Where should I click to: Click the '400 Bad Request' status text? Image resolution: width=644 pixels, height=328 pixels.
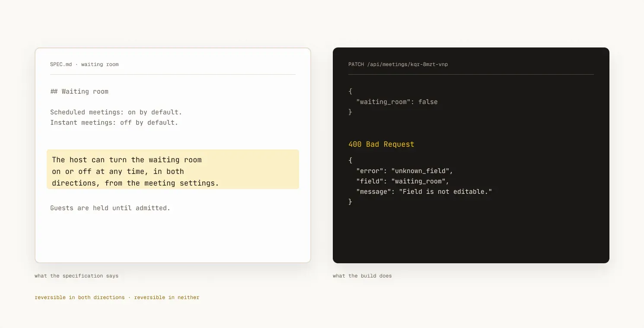coord(381,144)
